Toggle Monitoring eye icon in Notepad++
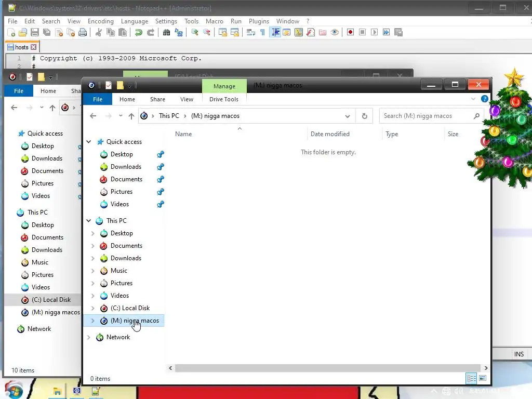Image resolution: width=532 pixels, height=399 pixels. coord(335,32)
